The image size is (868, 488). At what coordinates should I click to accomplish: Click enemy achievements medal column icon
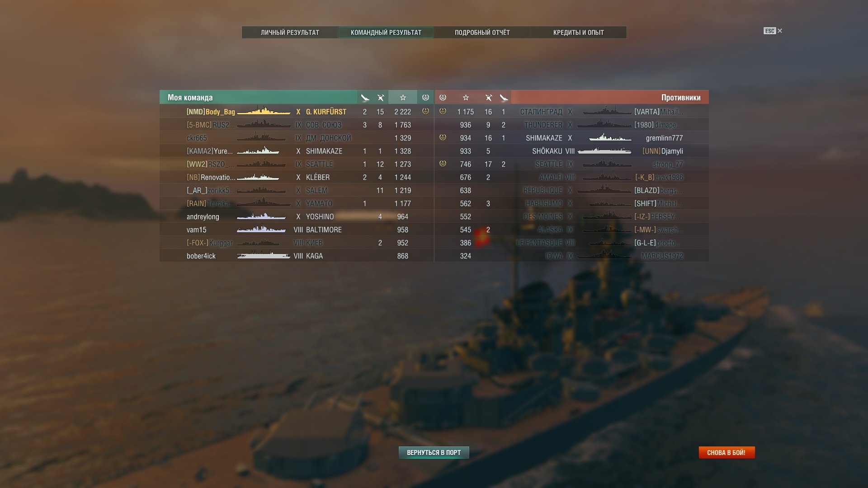tap(443, 97)
